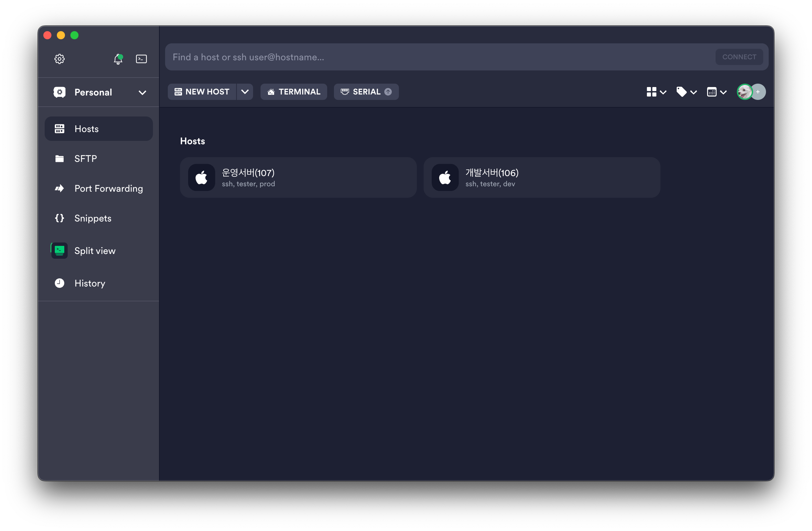Click the NEW HOST button
The height and width of the screenshot is (531, 812).
pos(202,92)
